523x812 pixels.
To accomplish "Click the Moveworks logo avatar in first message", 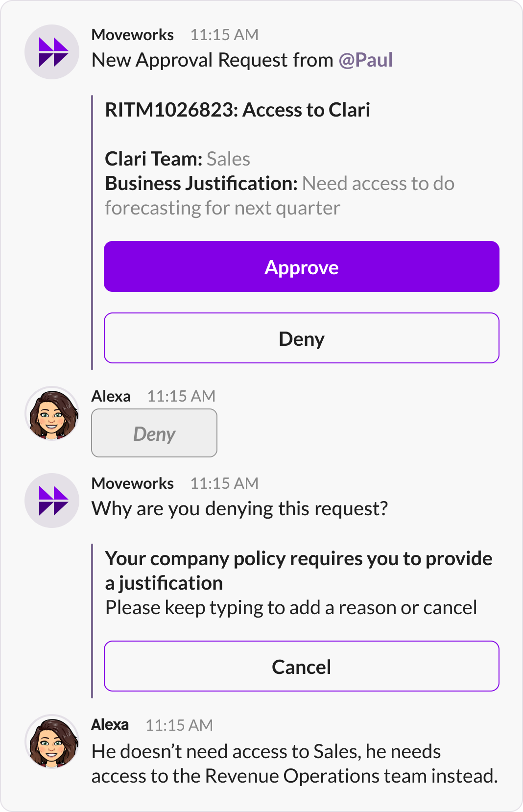I will pyautogui.click(x=52, y=52).
